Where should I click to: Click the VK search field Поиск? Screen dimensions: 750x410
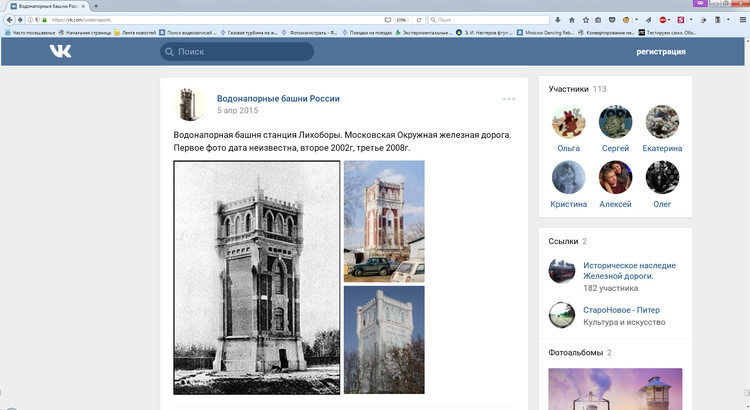point(237,51)
